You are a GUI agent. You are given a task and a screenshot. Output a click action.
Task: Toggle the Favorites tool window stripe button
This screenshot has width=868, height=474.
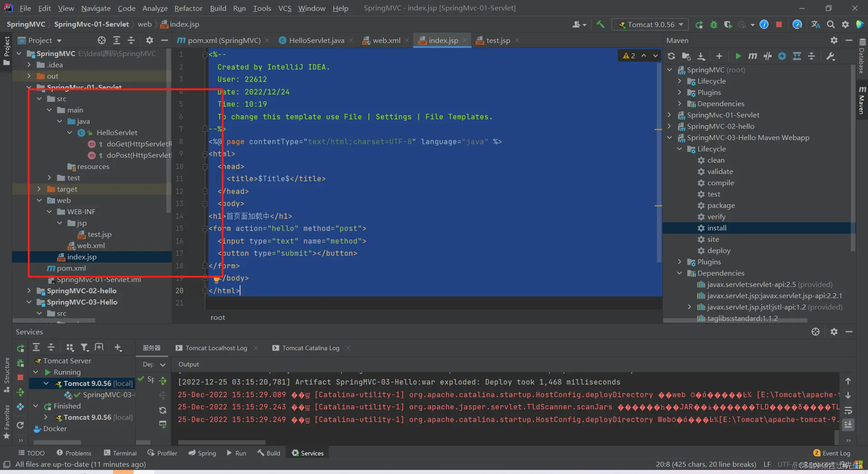(6, 422)
